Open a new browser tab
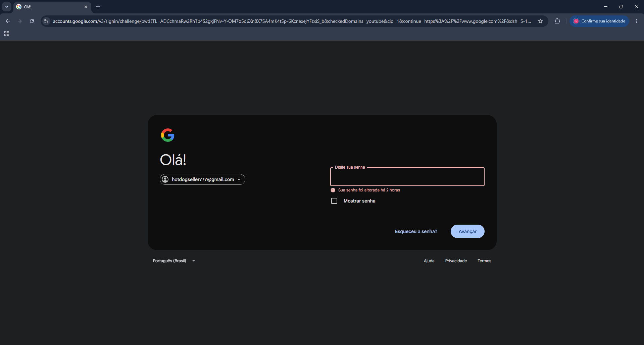Screen dimensions: 644x345 coord(98,7)
